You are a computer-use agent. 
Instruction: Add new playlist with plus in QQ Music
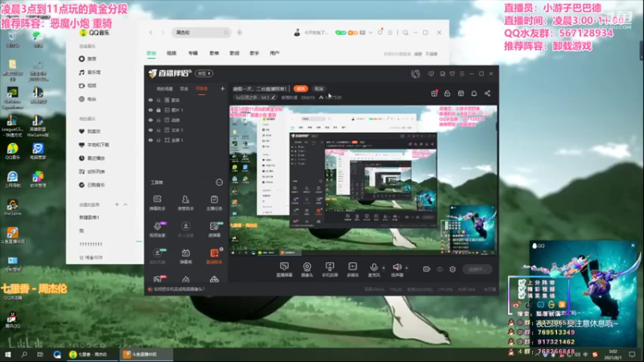tap(117, 204)
